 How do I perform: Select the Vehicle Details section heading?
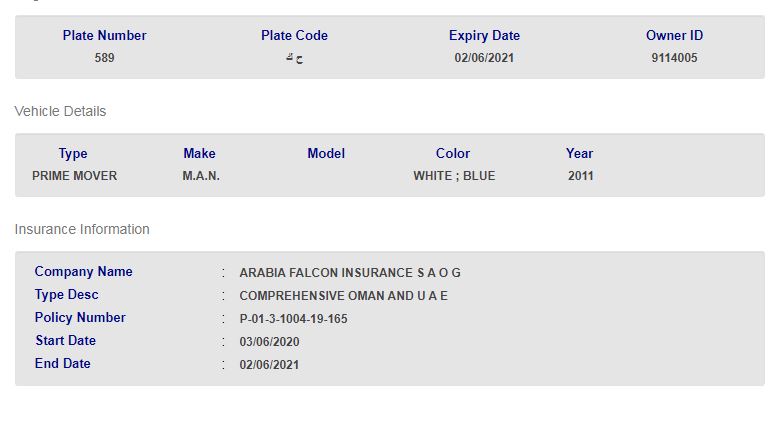click(60, 111)
